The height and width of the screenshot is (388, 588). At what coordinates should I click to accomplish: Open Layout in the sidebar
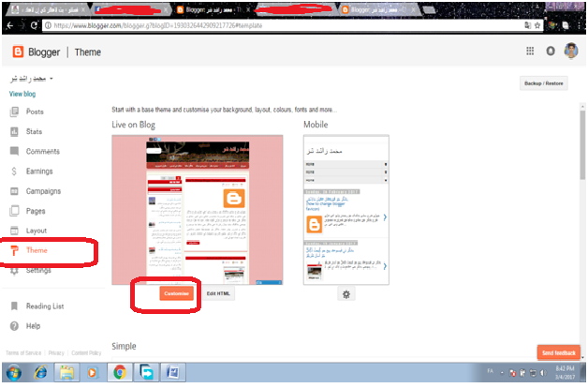36,231
